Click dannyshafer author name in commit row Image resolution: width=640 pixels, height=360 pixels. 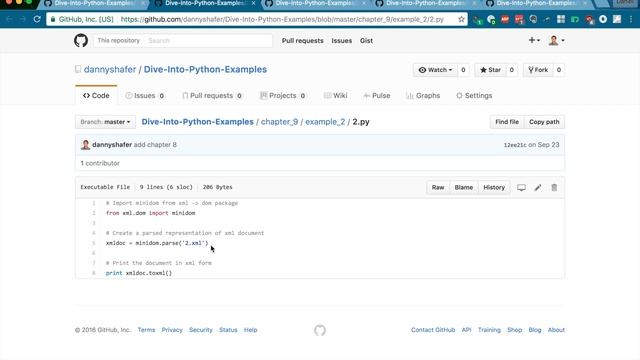(112, 144)
